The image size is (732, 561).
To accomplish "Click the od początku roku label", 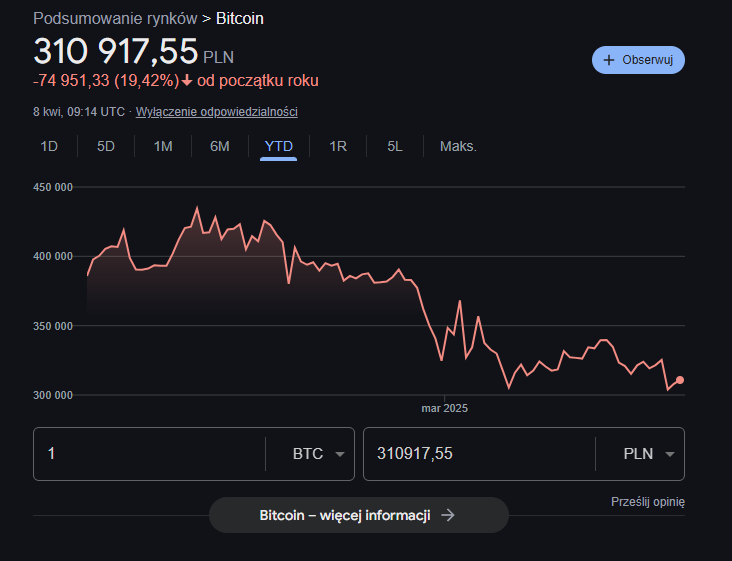I will (x=258, y=81).
